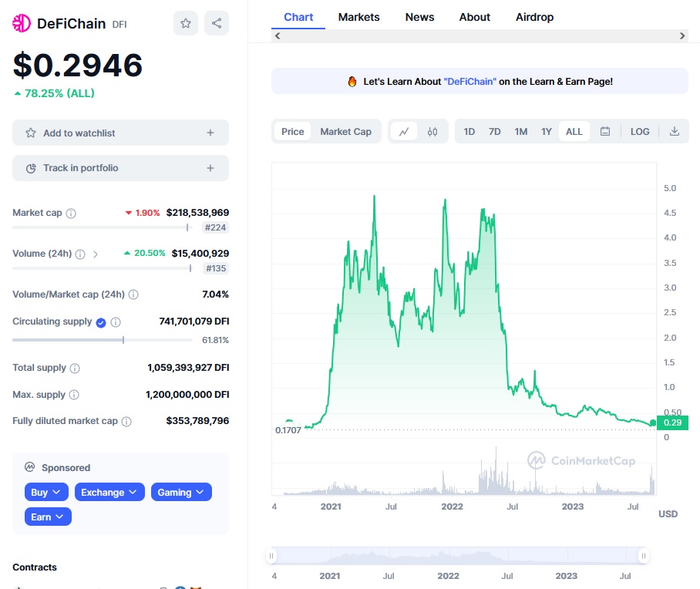Click the 1,059,393,927 DFI total supply value
The image size is (700, 589).
tap(188, 368)
